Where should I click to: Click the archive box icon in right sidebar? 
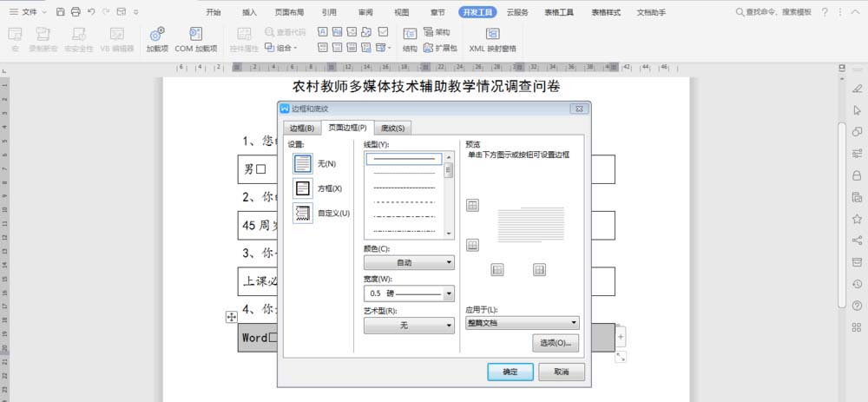pyautogui.click(x=857, y=262)
